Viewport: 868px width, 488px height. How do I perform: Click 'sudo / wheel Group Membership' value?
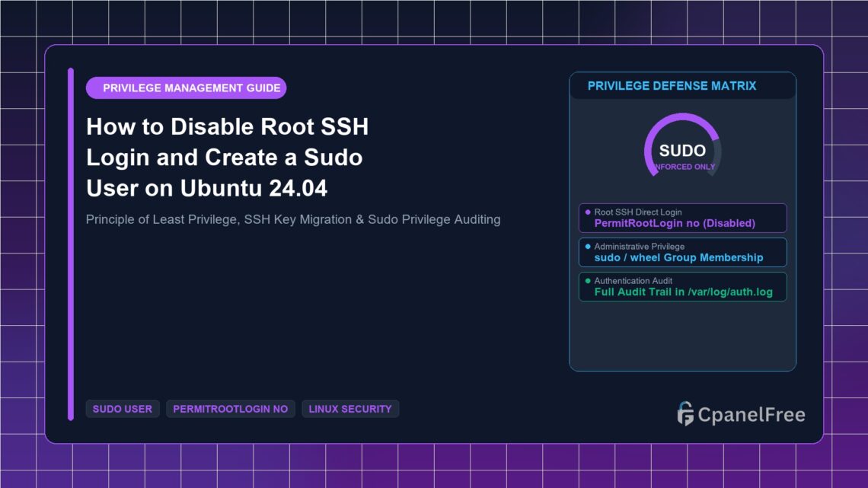678,257
